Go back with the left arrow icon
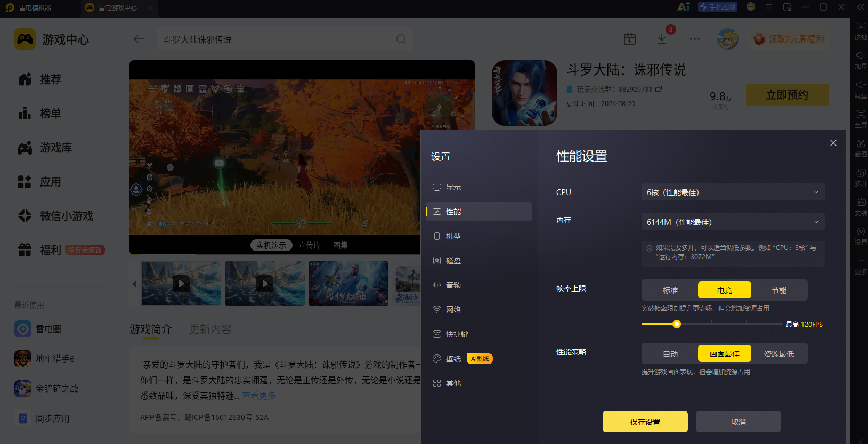The image size is (868, 444). tap(139, 39)
